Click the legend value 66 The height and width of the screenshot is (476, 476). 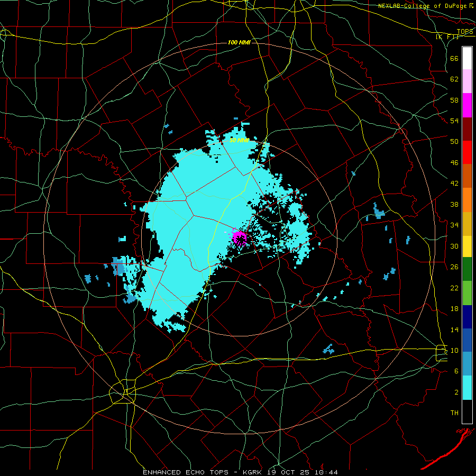click(x=454, y=58)
